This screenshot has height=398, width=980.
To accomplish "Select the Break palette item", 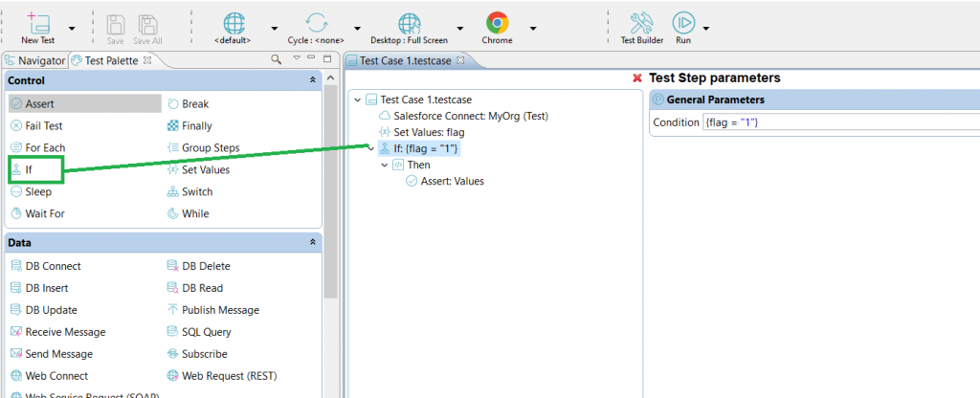I will (x=189, y=103).
